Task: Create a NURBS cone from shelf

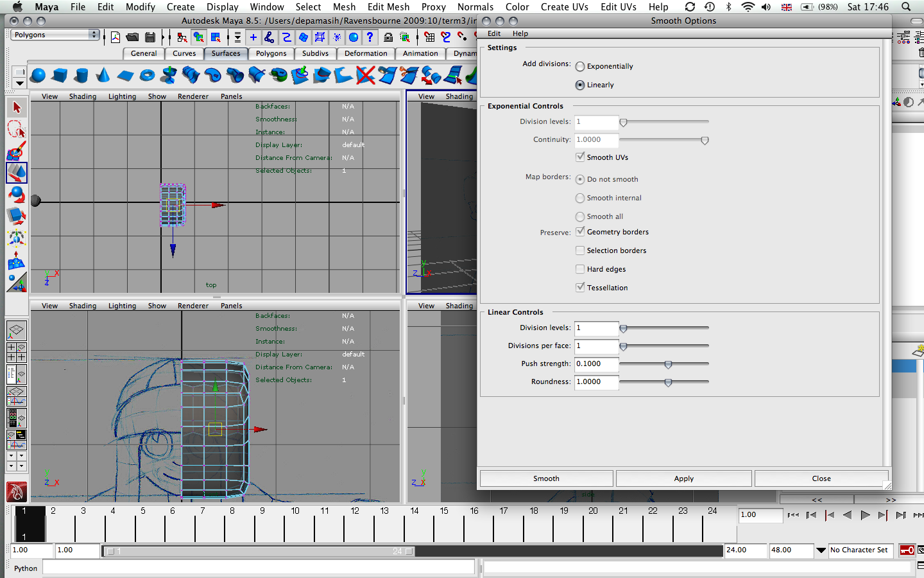Action: 103,76
